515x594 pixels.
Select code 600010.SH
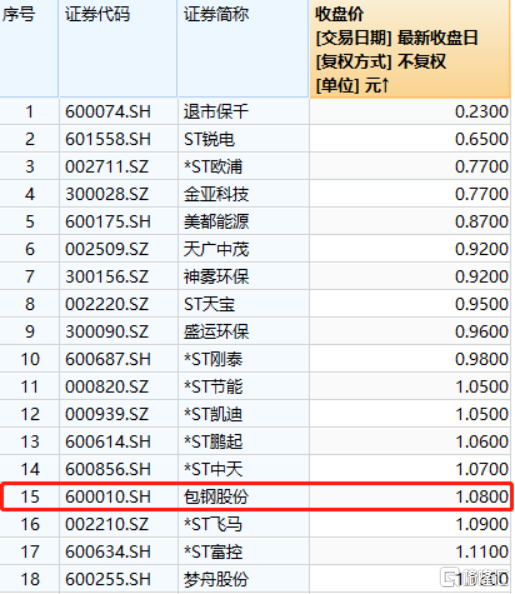click(x=108, y=497)
